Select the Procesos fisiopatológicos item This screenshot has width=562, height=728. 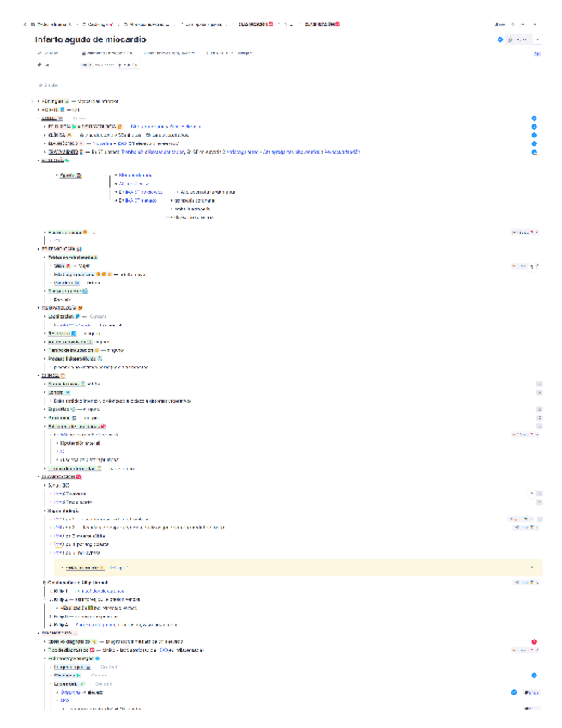75,359
